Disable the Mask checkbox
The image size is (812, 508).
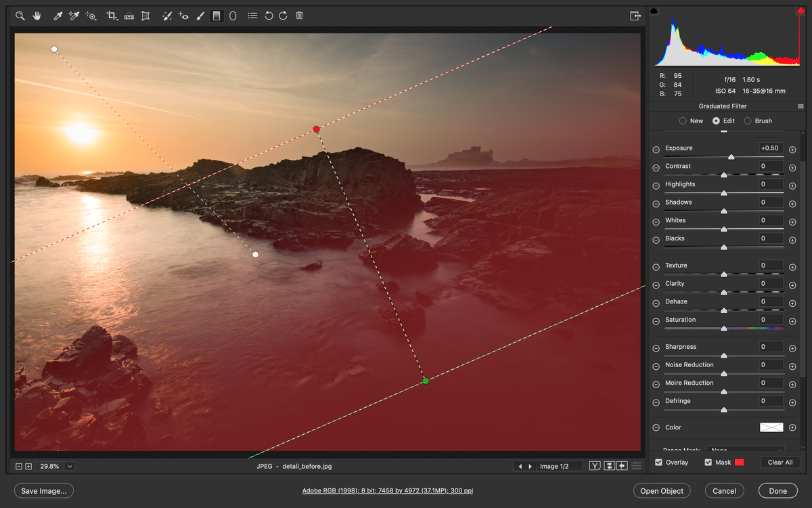pyautogui.click(x=708, y=462)
